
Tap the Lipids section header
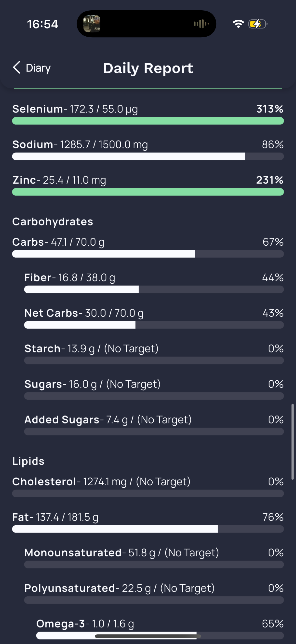pyautogui.click(x=28, y=461)
